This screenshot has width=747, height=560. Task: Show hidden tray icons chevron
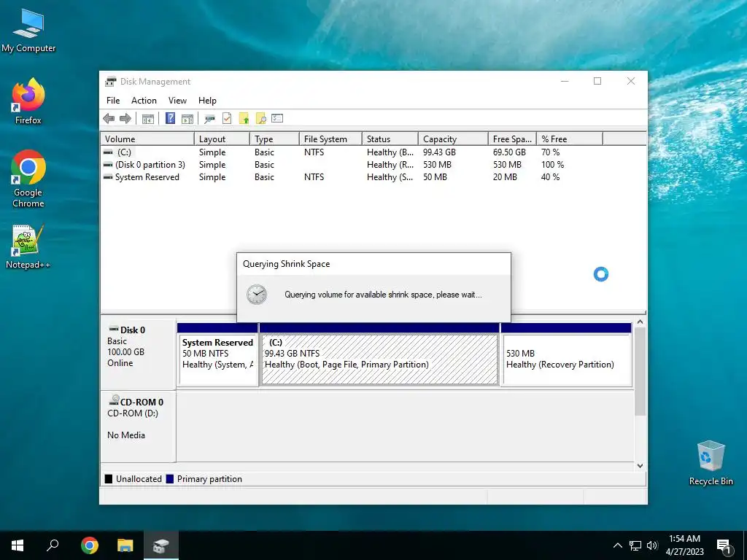tap(617, 545)
